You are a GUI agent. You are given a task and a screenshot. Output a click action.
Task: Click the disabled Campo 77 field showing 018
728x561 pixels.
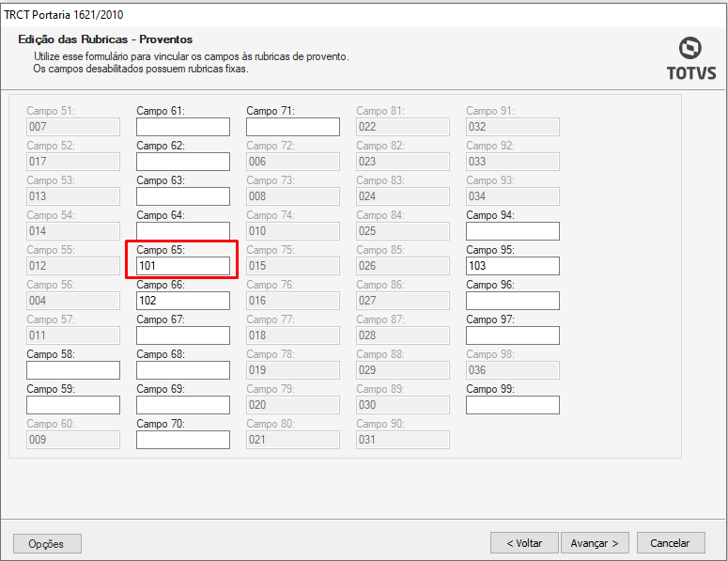click(293, 335)
